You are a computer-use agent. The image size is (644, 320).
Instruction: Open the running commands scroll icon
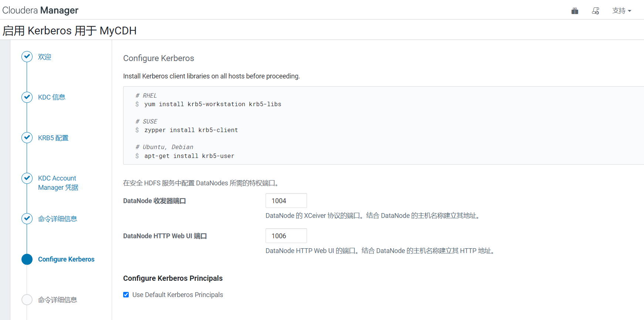(595, 11)
